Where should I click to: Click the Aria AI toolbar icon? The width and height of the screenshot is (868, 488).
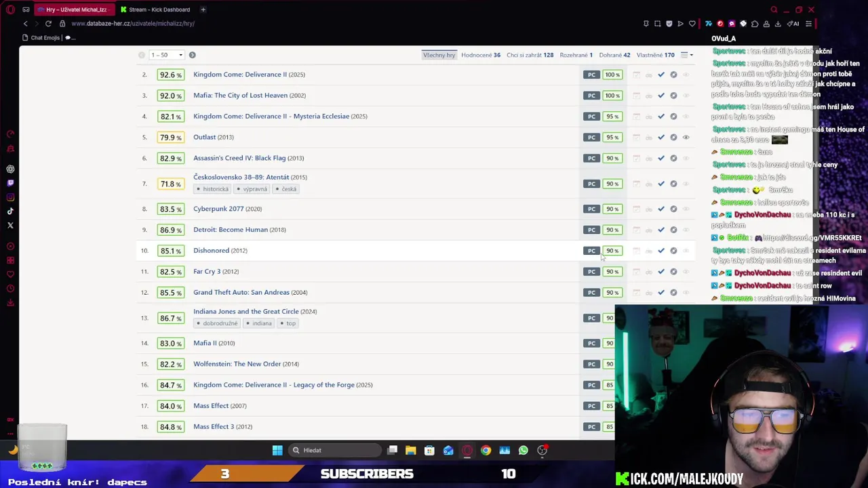[794, 24]
